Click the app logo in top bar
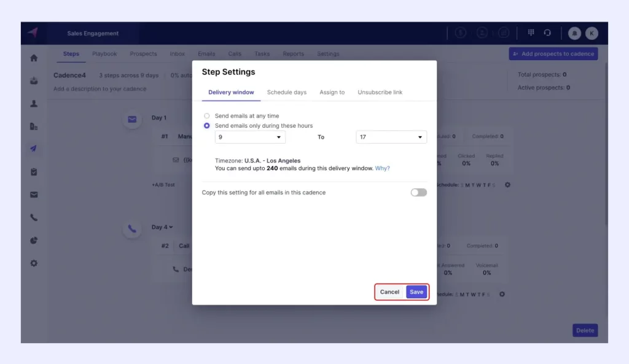The height and width of the screenshot is (364, 629). [33, 32]
